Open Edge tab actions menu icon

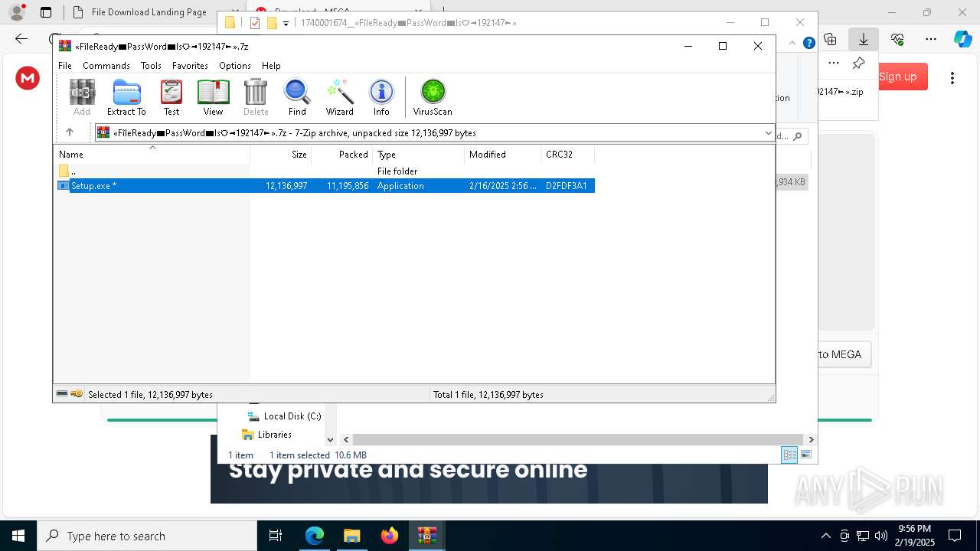(x=46, y=12)
